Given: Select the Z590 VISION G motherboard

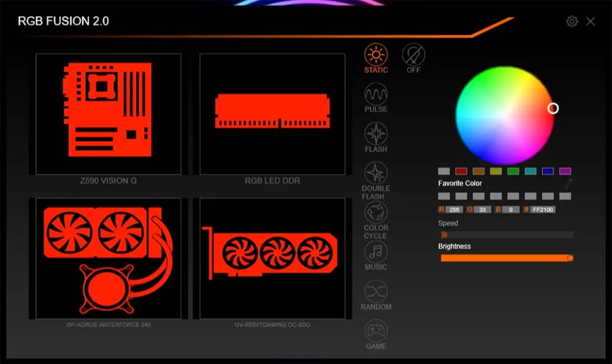Looking at the screenshot, I should click(x=108, y=114).
